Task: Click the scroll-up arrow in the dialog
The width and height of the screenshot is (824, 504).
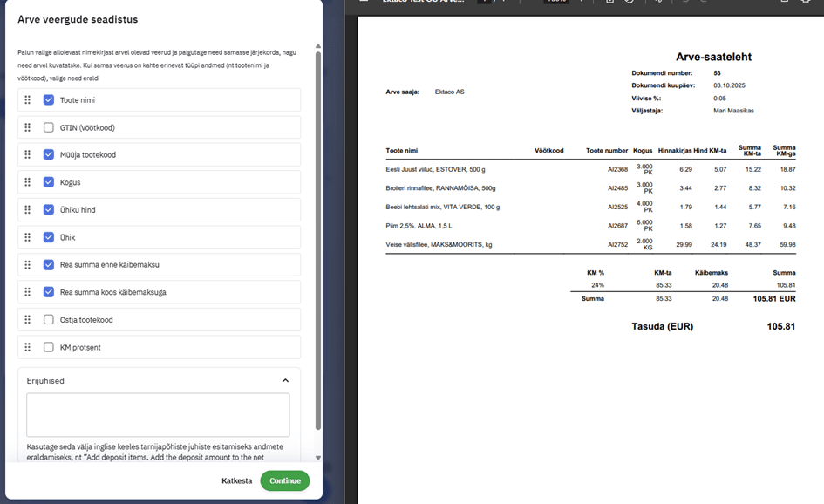Action: tap(317, 46)
